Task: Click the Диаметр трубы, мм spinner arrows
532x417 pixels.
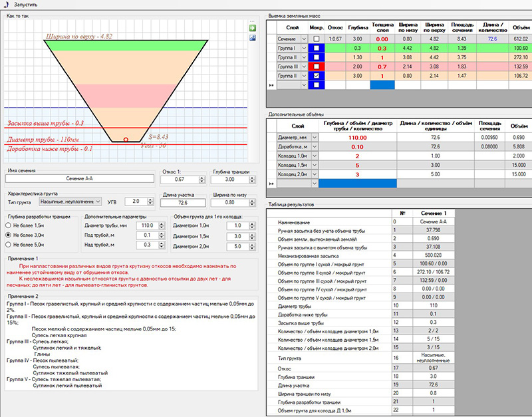Action: click(x=162, y=225)
